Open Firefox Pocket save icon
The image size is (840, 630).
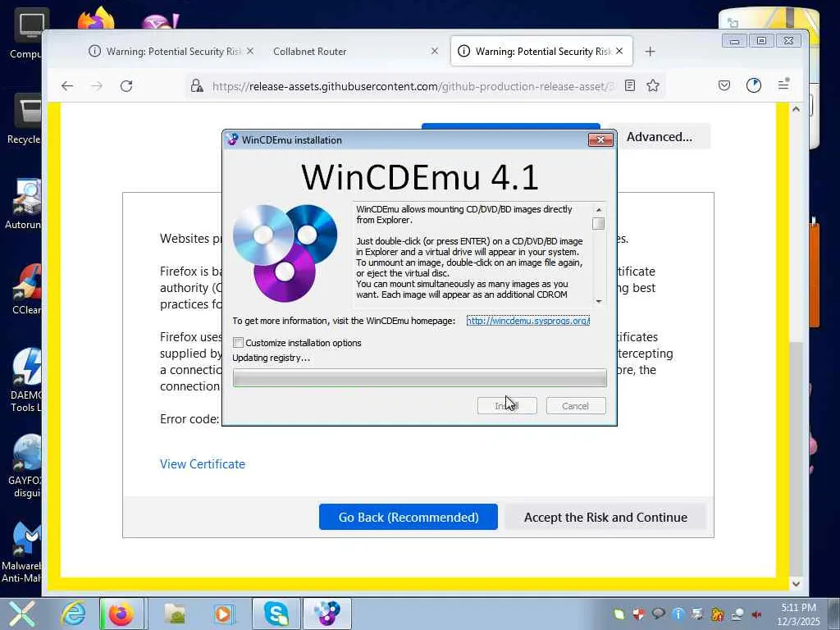coord(724,85)
